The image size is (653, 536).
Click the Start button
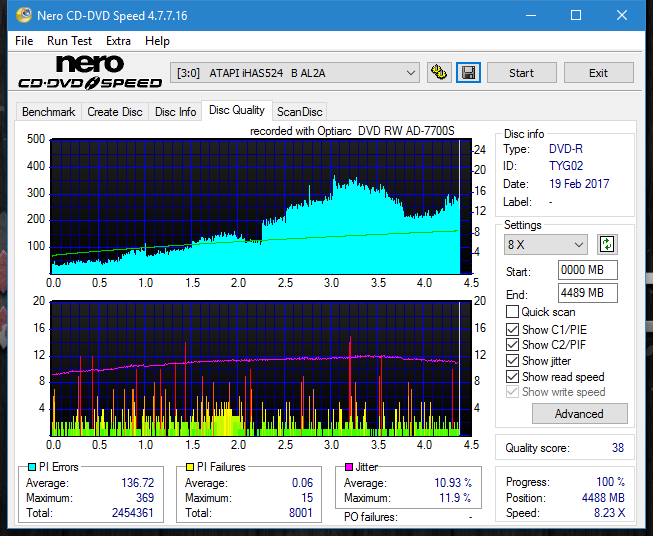(521, 73)
